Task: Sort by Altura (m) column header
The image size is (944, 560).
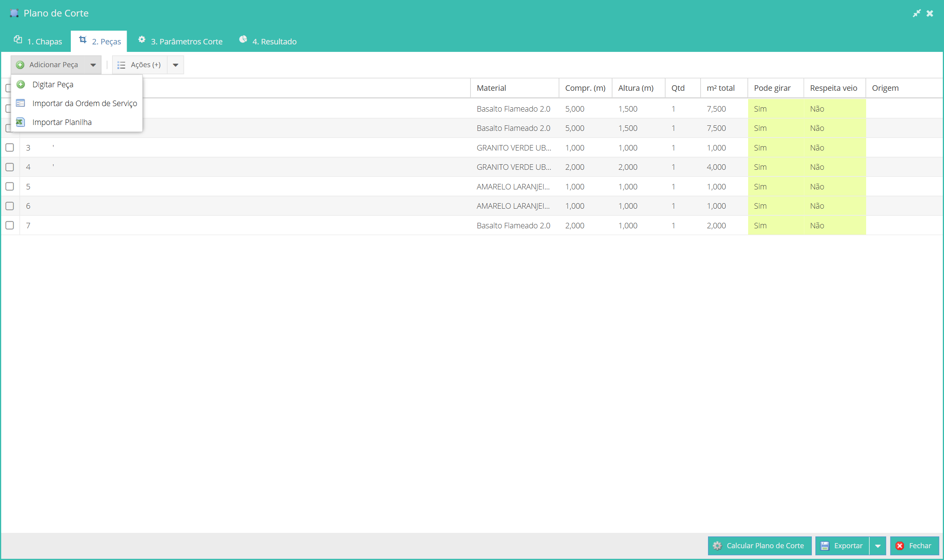Action: pyautogui.click(x=638, y=88)
